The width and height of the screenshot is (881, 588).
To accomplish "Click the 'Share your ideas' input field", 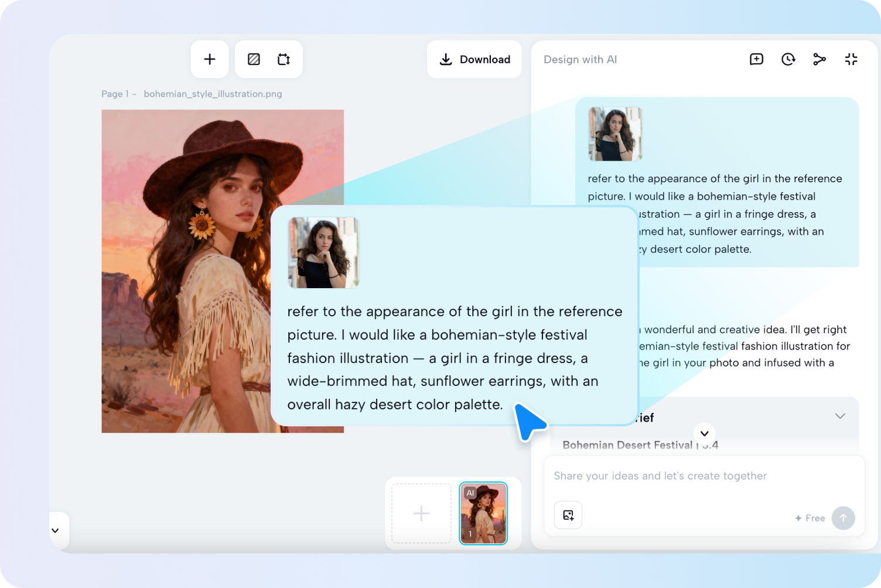I will click(703, 476).
